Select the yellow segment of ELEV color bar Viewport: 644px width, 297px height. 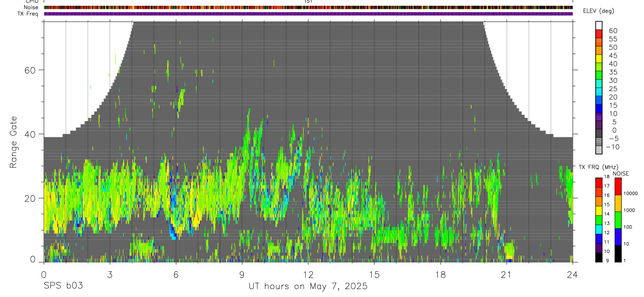coord(599,59)
